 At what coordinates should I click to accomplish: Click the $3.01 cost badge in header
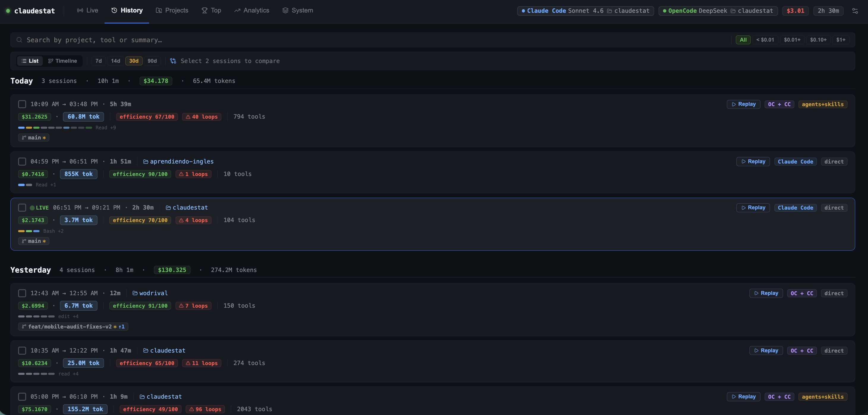pyautogui.click(x=795, y=11)
